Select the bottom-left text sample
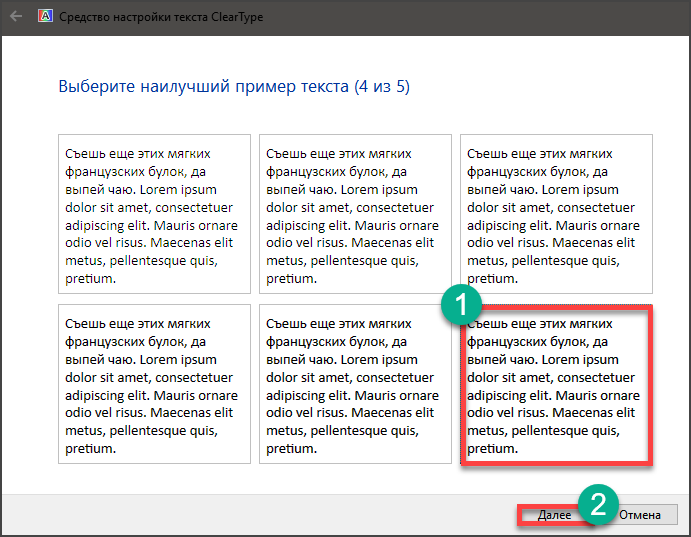 [154, 384]
